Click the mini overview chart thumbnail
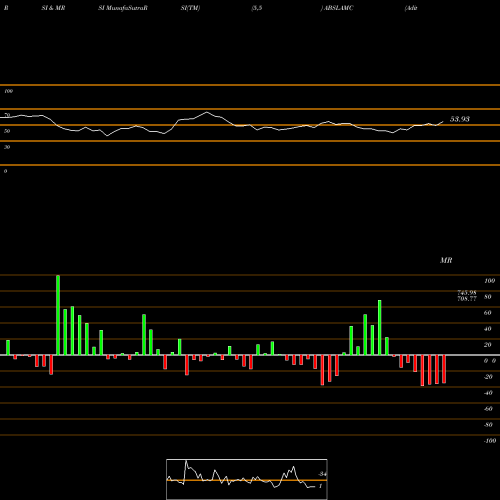 click(x=247, y=479)
